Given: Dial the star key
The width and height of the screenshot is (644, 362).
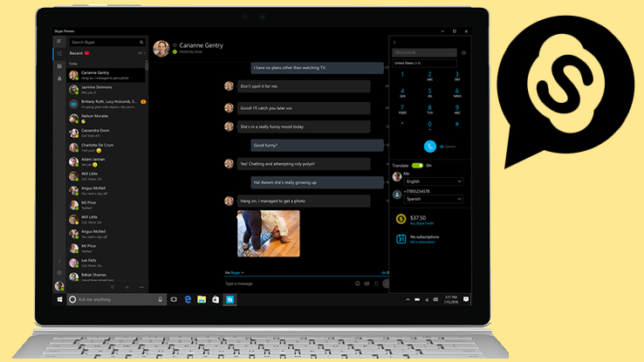Looking at the screenshot, I should point(402,124).
